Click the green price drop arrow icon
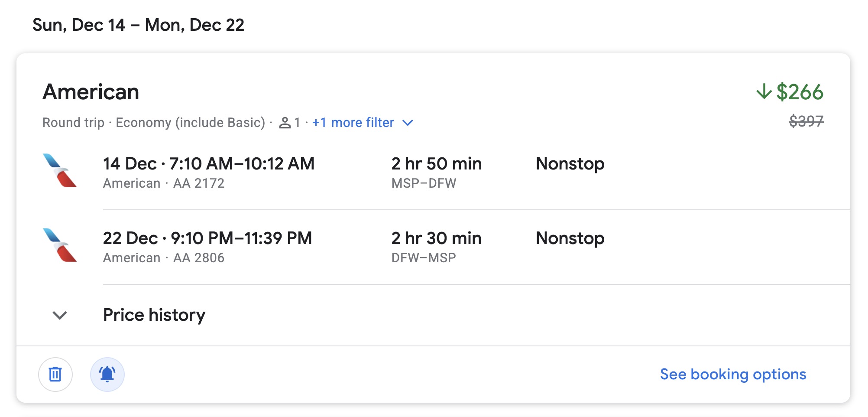 [x=764, y=92]
